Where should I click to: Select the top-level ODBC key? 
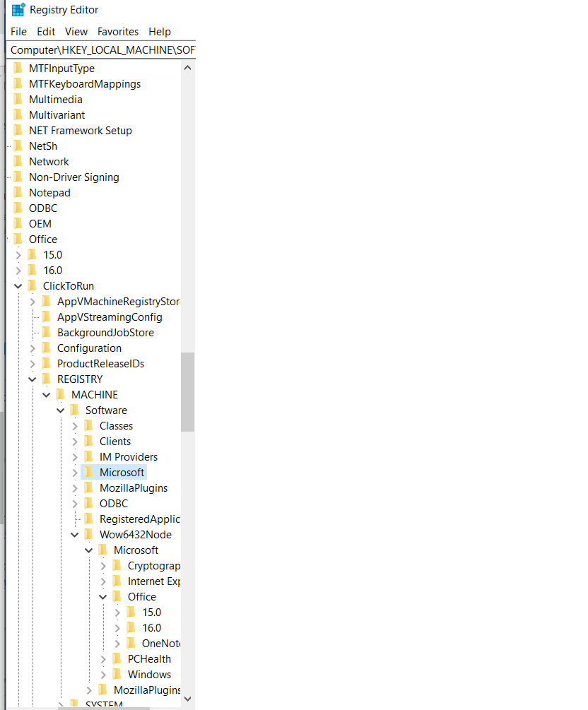coord(43,208)
